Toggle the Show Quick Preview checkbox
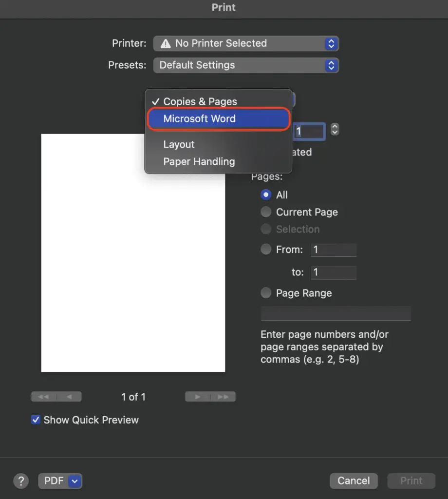Viewport: 448px width, 499px height. (x=36, y=420)
